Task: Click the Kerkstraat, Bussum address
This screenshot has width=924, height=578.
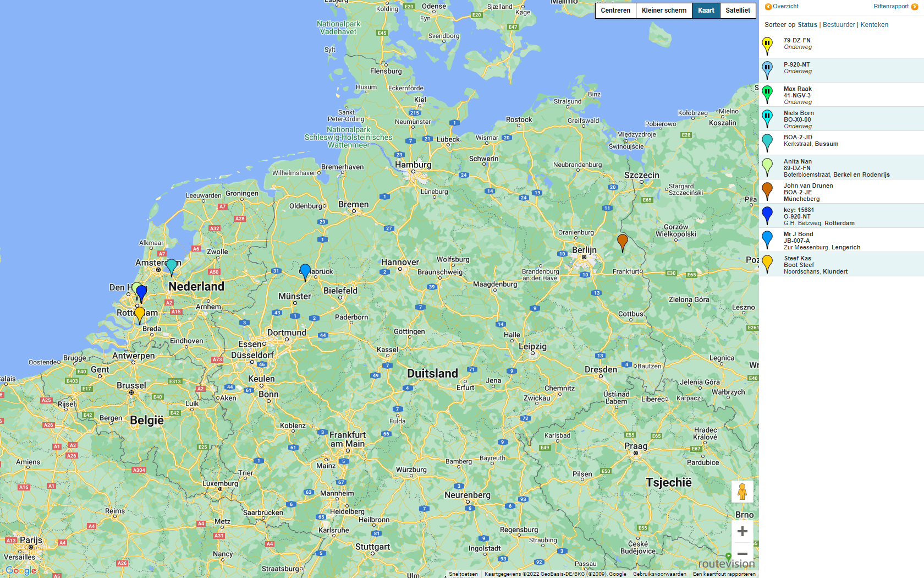Action: [x=811, y=144]
